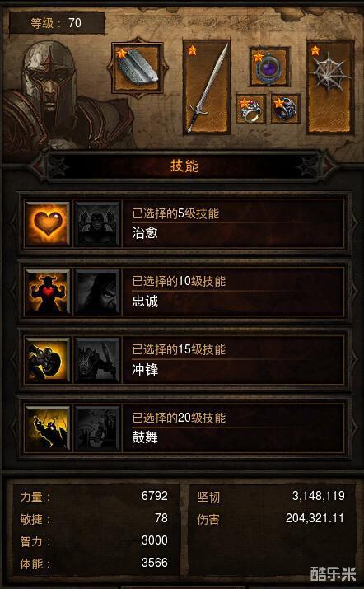This screenshot has width=364, height=589.
Task: Select the sword weapon slot
Action: point(207,87)
